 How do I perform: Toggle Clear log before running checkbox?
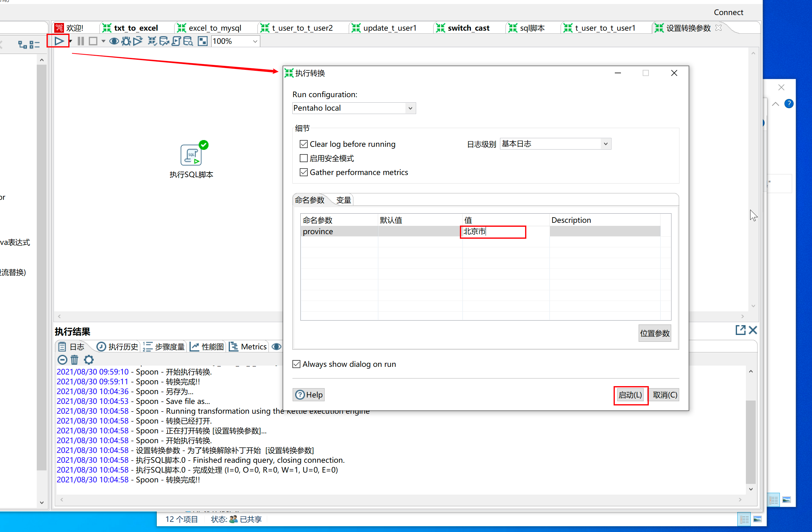pos(304,144)
